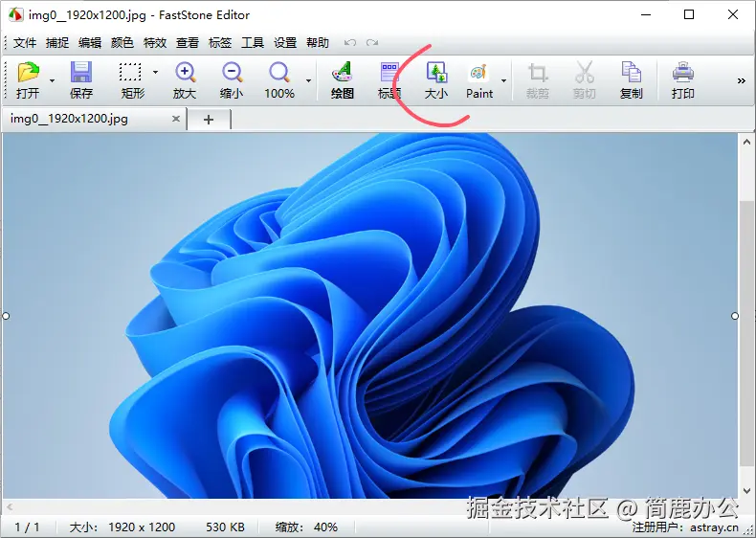Click the 大小: 1920 x 1200 status text
This screenshot has width=756, height=538.
click(122, 527)
